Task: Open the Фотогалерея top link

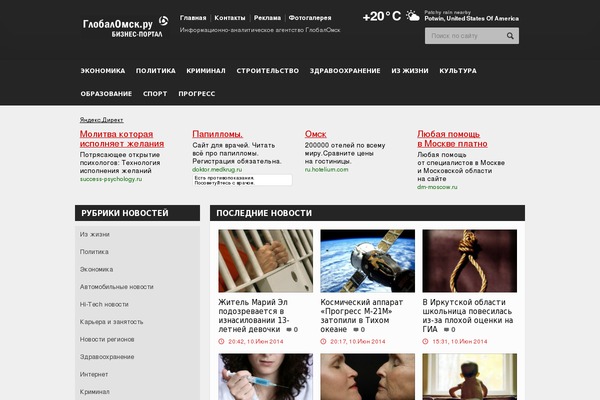Action: click(x=310, y=18)
